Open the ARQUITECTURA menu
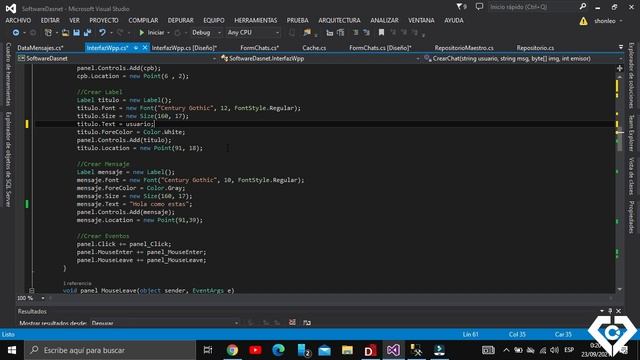The image size is (640, 360). click(x=339, y=20)
